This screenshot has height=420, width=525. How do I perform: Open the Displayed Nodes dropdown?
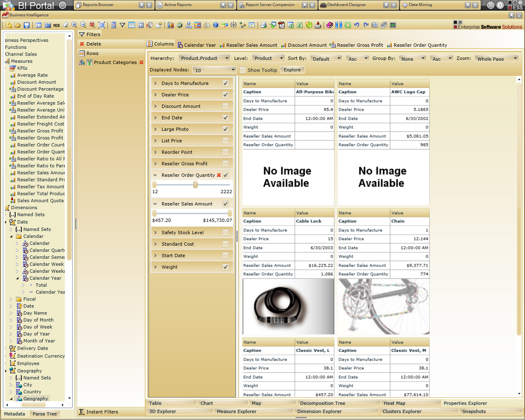[x=215, y=70]
